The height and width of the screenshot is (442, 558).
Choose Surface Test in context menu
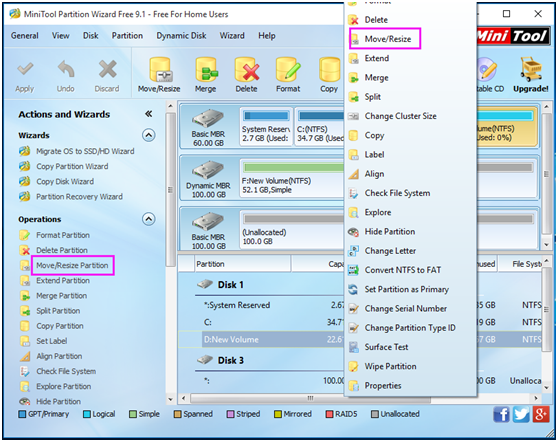tap(411, 347)
